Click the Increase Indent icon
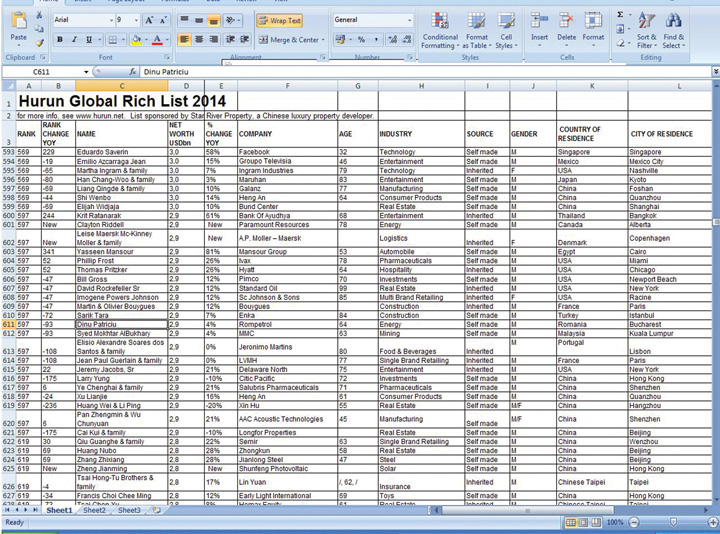 pos(245,39)
